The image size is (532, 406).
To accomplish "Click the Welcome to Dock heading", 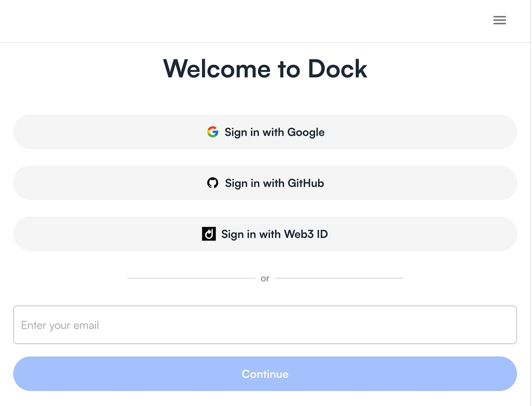I will tap(265, 69).
